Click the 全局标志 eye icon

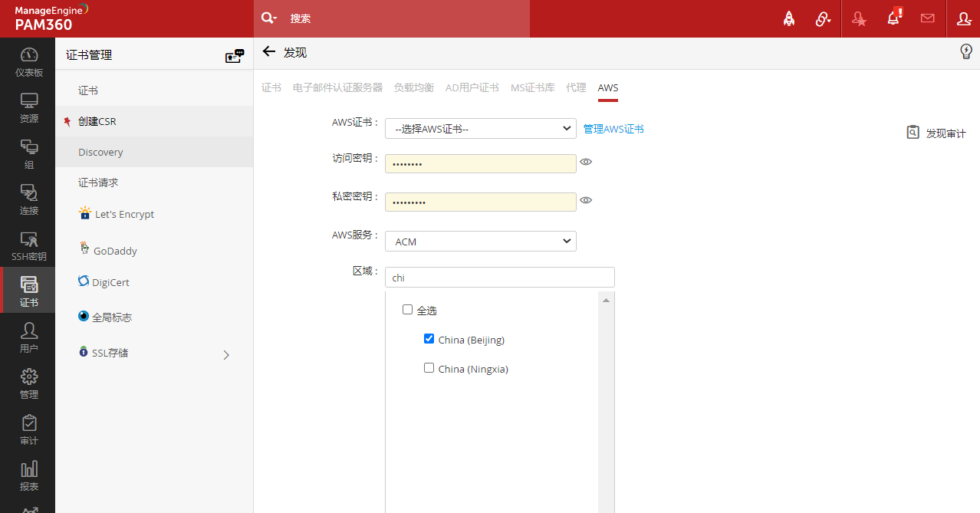[x=84, y=316]
